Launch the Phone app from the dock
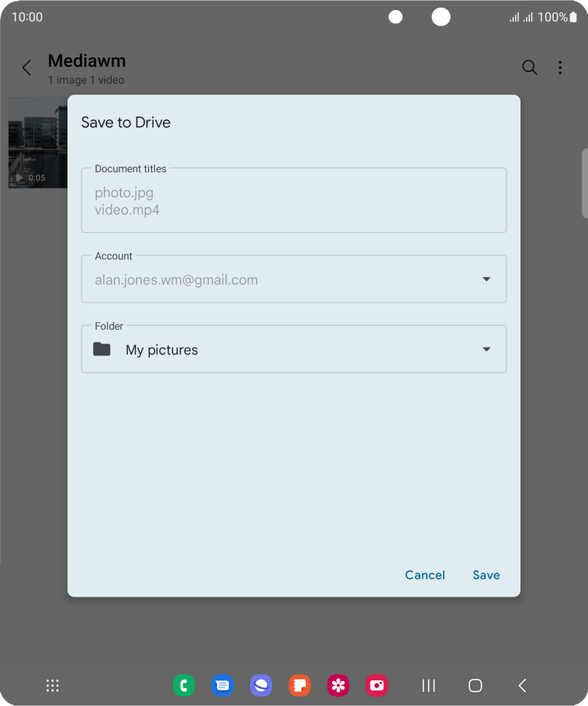This screenshot has width=588, height=706. point(184,686)
